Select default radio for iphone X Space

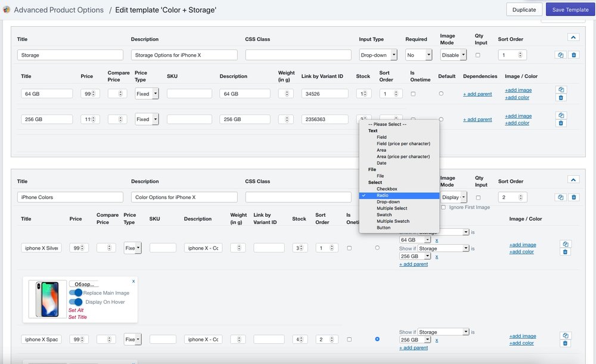tap(377, 339)
